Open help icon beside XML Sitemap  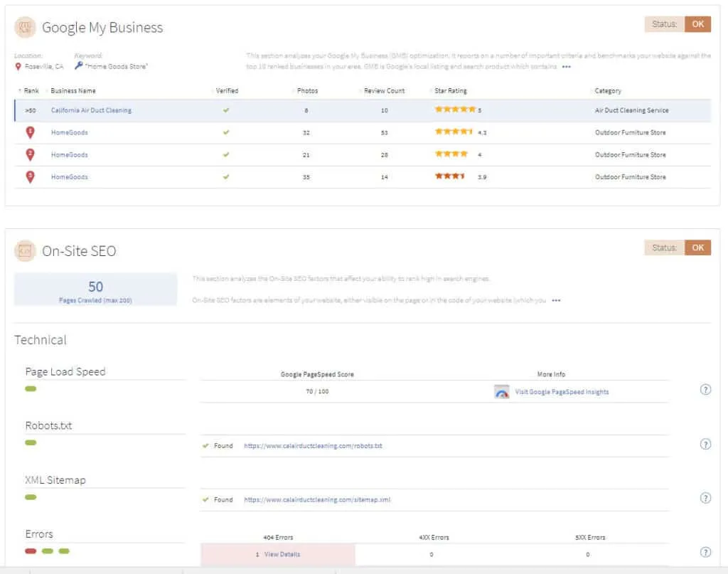click(x=705, y=498)
